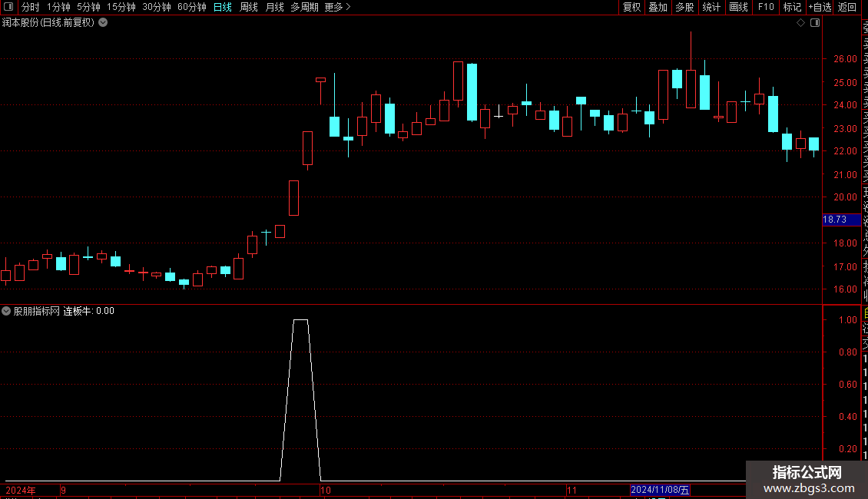
Task: Open 多周期 multi-period view
Action: point(304,7)
